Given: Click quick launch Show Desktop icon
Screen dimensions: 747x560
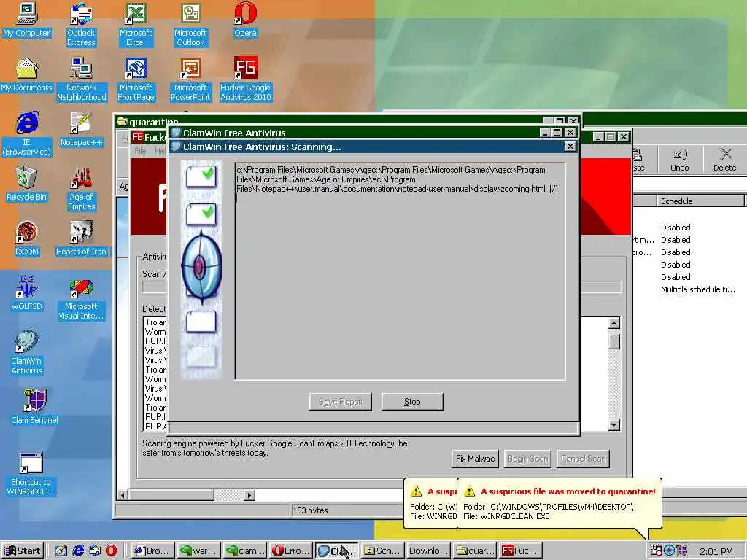Looking at the screenshot, I should coord(61,551).
